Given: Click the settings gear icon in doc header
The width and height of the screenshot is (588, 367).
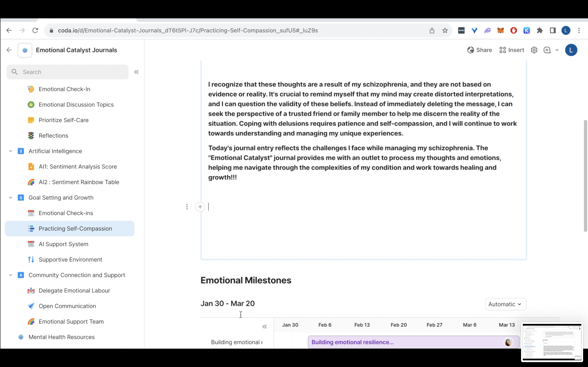Looking at the screenshot, I should point(534,50).
